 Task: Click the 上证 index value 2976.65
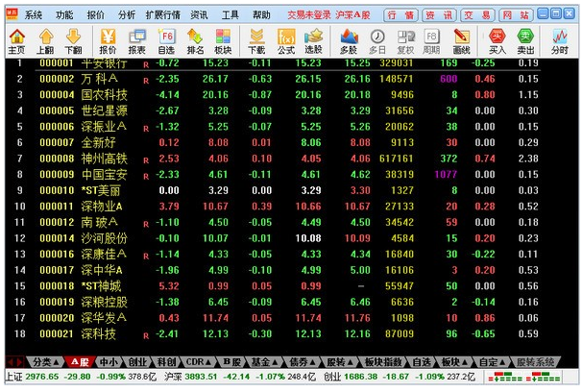click(x=42, y=377)
